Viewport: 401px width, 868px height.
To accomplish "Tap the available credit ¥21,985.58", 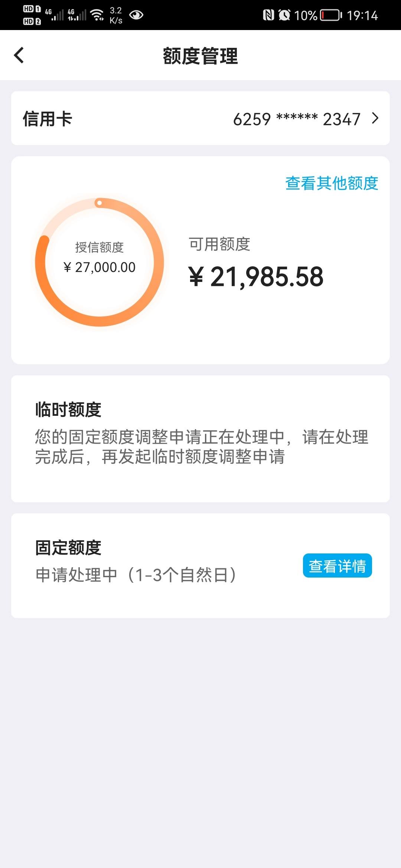I will pyautogui.click(x=256, y=277).
